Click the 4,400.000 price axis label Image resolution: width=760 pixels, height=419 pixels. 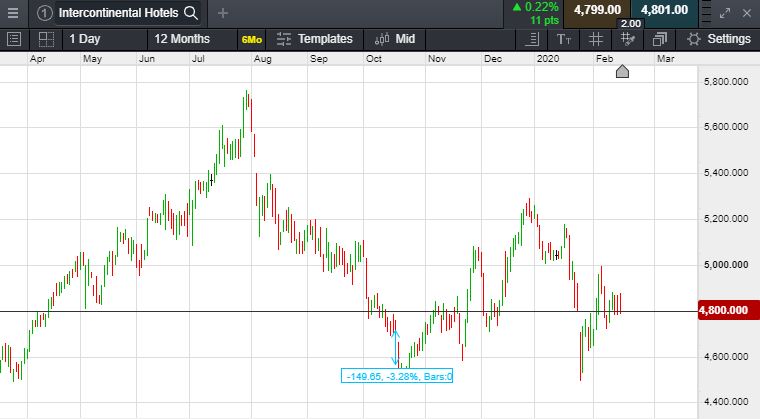pos(726,402)
